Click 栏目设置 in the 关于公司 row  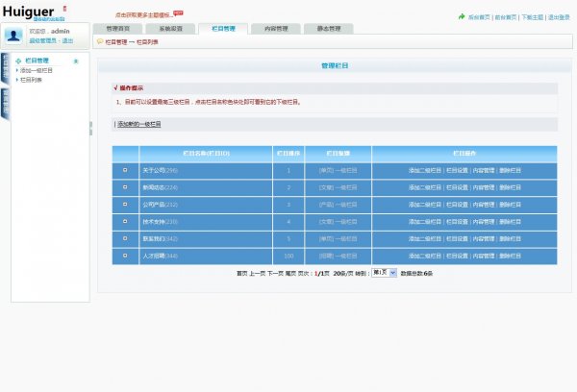(x=457, y=170)
